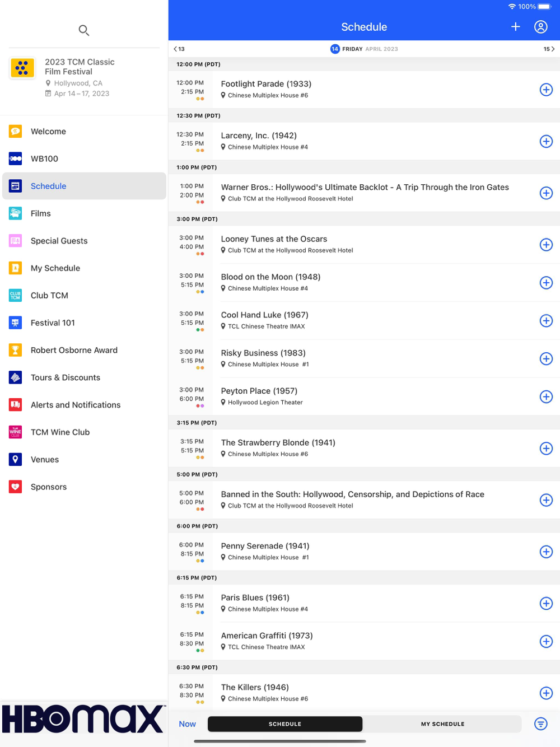The width and height of the screenshot is (560, 747).
Task: Open the user profile icon
Action: click(541, 26)
